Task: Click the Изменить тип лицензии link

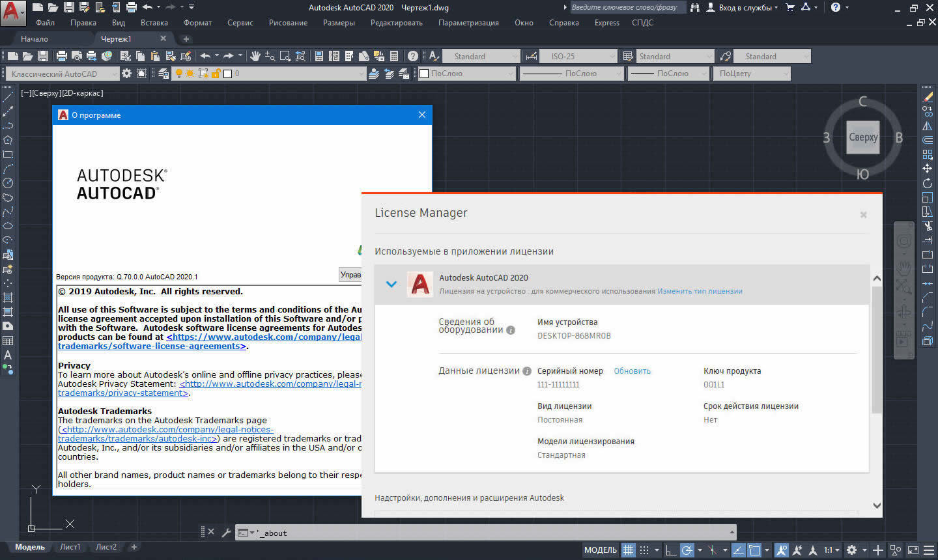Action: click(x=700, y=291)
